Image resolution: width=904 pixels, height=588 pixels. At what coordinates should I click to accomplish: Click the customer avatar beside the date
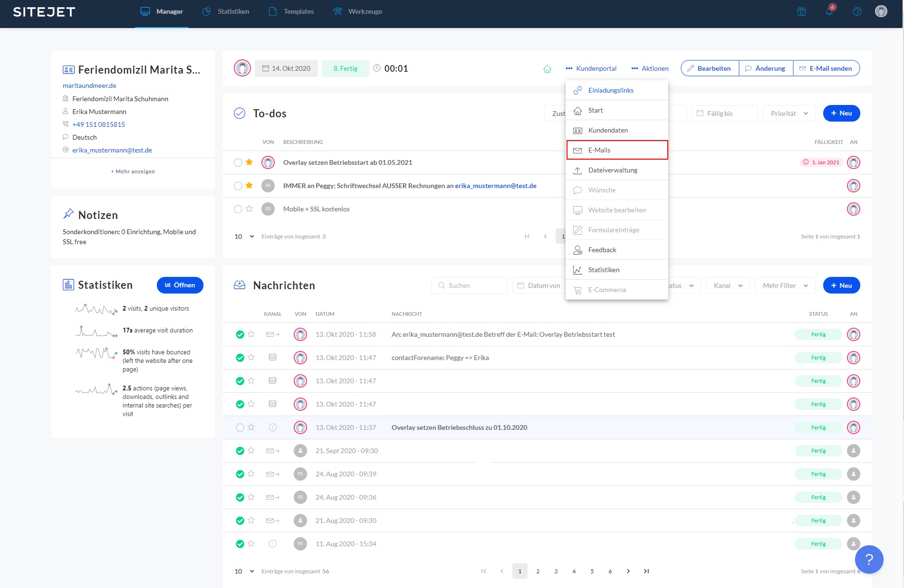[242, 68]
